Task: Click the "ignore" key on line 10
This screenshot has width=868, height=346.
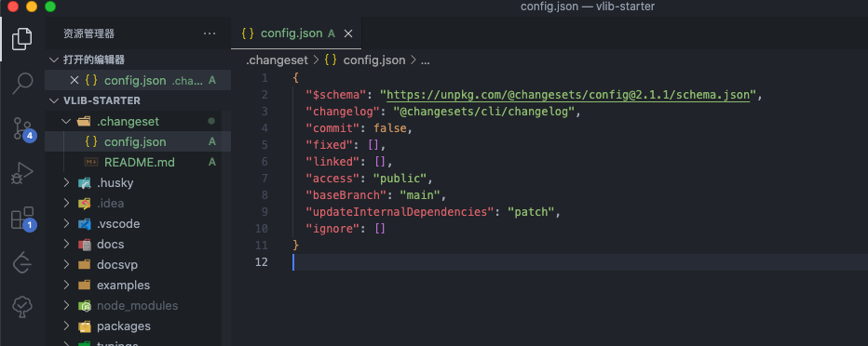Action: click(x=333, y=228)
